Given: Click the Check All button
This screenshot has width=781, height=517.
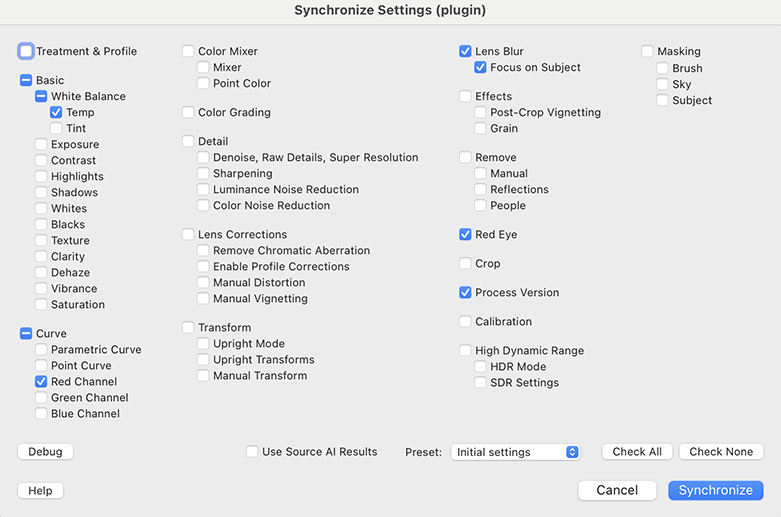Looking at the screenshot, I should (x=637, y=452).
